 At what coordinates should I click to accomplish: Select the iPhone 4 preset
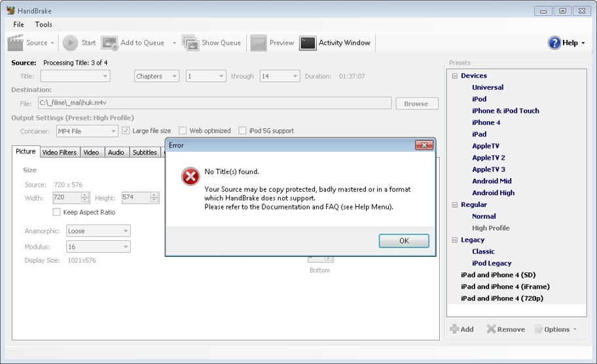[486, 122]
